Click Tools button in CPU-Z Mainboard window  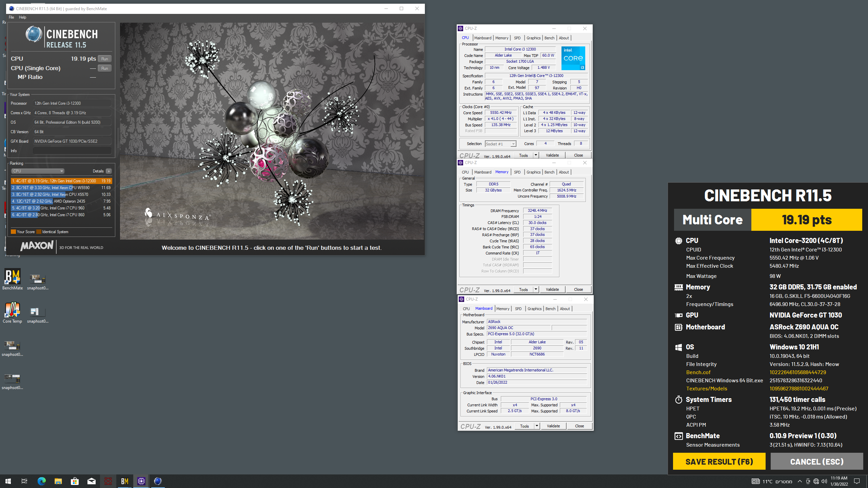point(525,426)
